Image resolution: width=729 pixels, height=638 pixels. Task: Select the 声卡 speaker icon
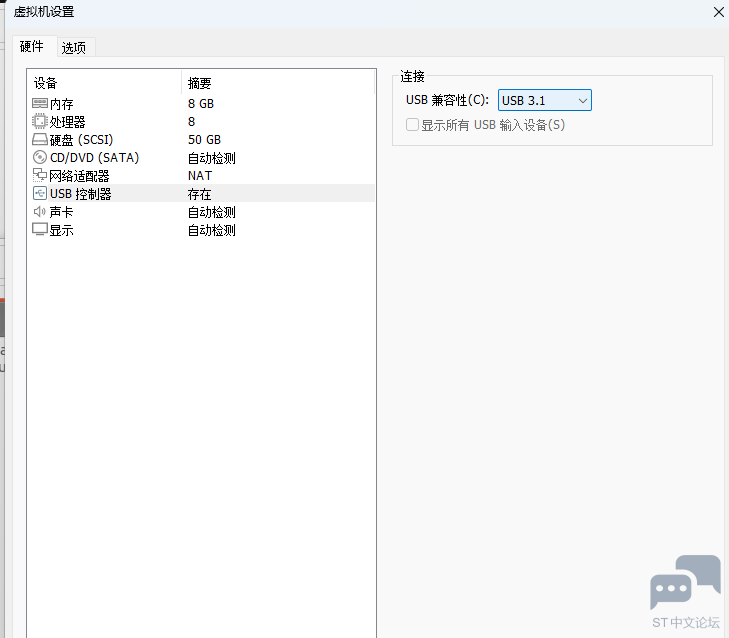(x=40, y=212)
